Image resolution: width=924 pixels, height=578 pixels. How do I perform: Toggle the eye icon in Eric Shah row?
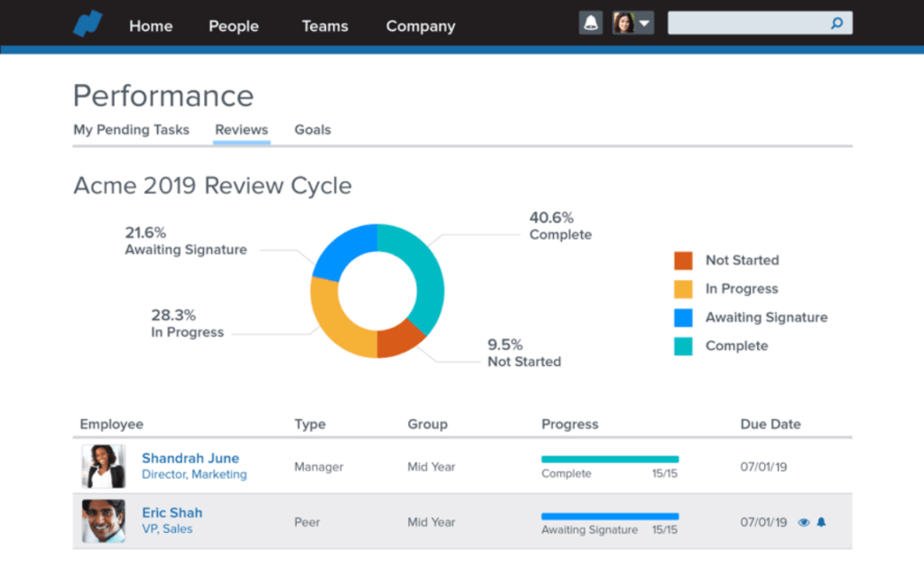pyautogui.click(x=803, y=523)
